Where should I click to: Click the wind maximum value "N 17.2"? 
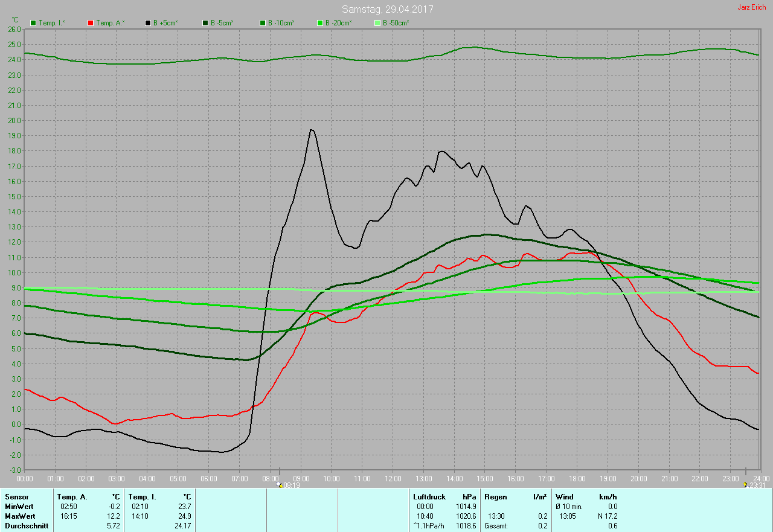click(x=607, y=516)
